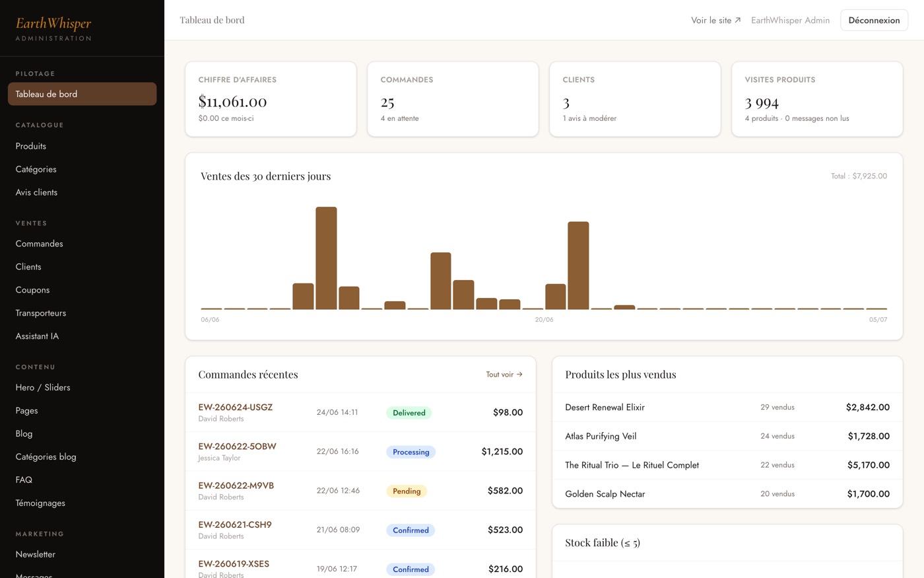This screenshot has width=924, height=578.
Task: Click the Déconnexion button
Action: pyautogui.click(x=874, y=20)
